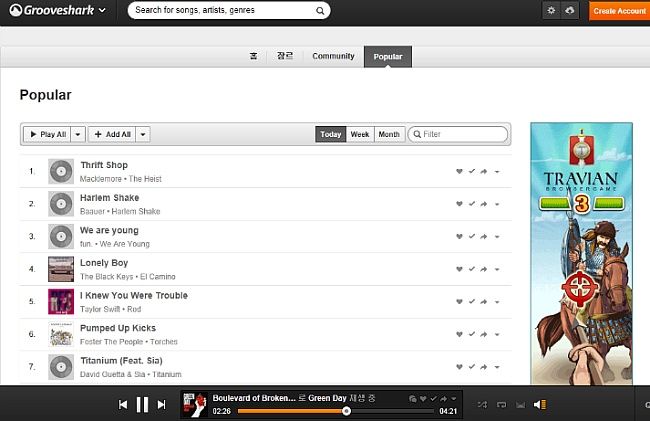Click I Knew You Were Trouble album art
The image size is (650, 421).
61,302
